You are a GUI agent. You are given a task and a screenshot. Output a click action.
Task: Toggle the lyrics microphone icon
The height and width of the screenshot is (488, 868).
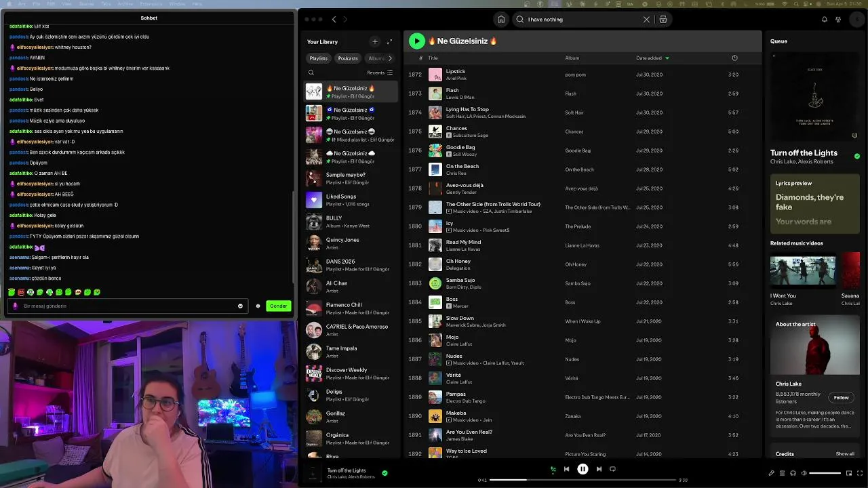pyautogui.click(x=771, y=473)
